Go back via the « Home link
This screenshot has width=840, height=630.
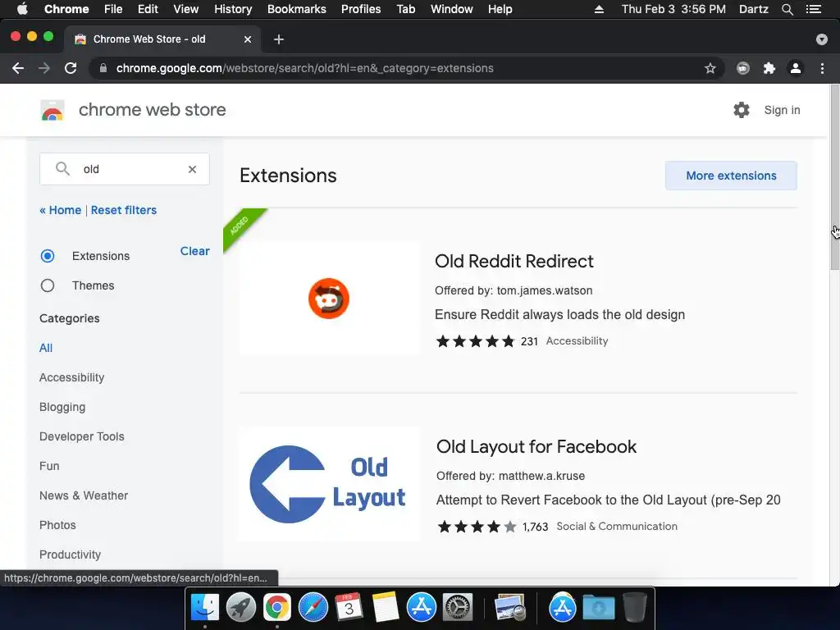61,210
